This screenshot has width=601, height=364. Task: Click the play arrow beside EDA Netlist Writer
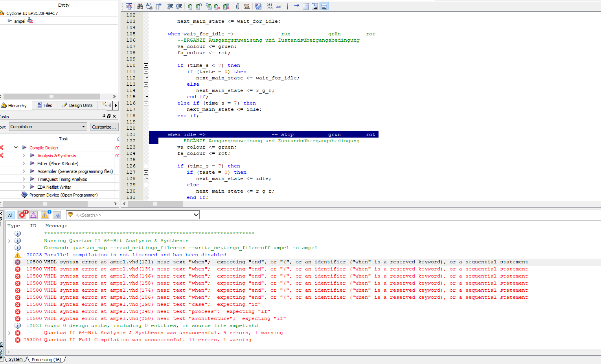coord(32,187)
